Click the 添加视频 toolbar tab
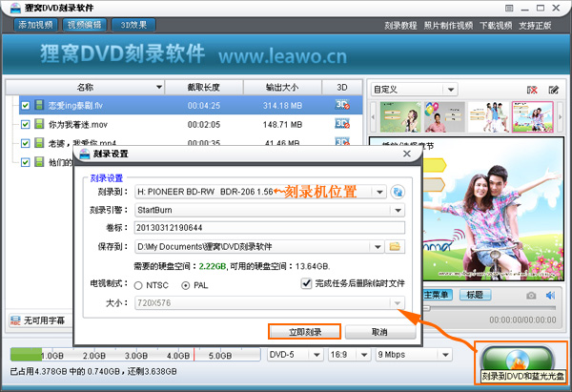The image size is (572, 392). click(x=36, y=25)
